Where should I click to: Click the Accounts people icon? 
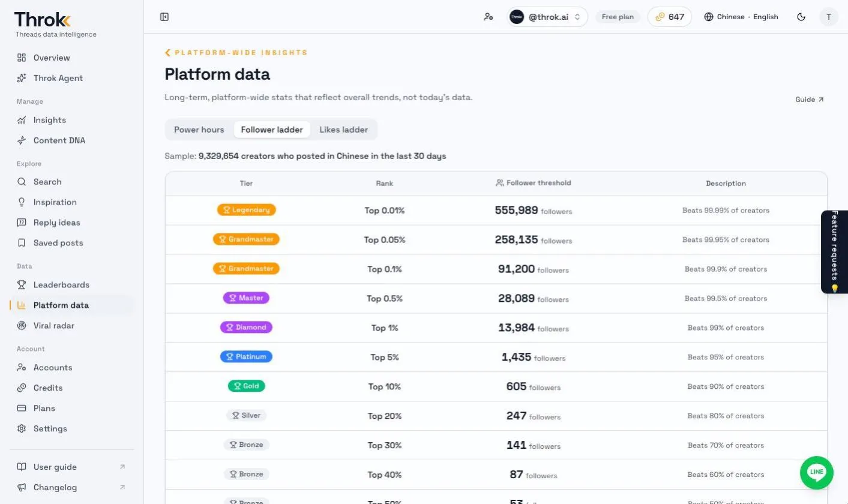(x=22, y=367)
